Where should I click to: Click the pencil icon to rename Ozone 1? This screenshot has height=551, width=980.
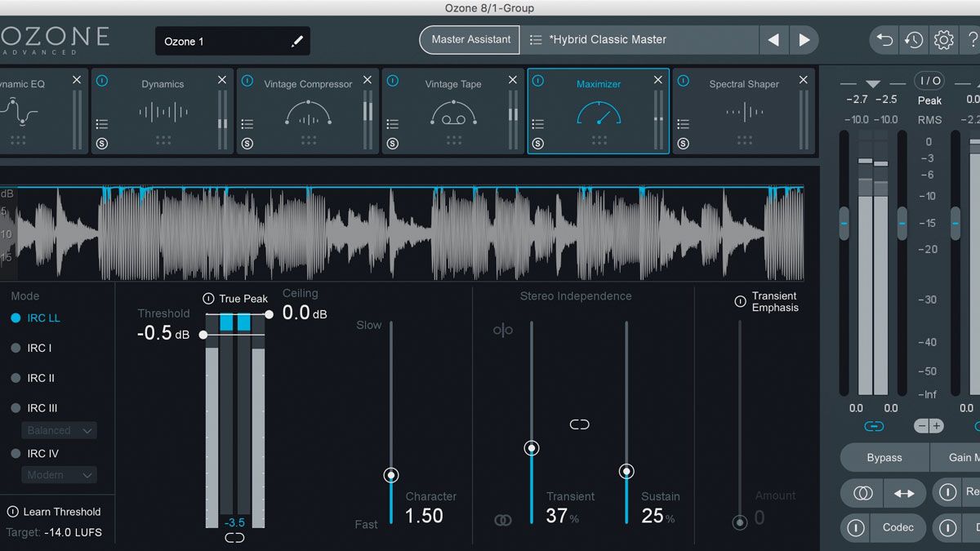(x=297, y=40)
